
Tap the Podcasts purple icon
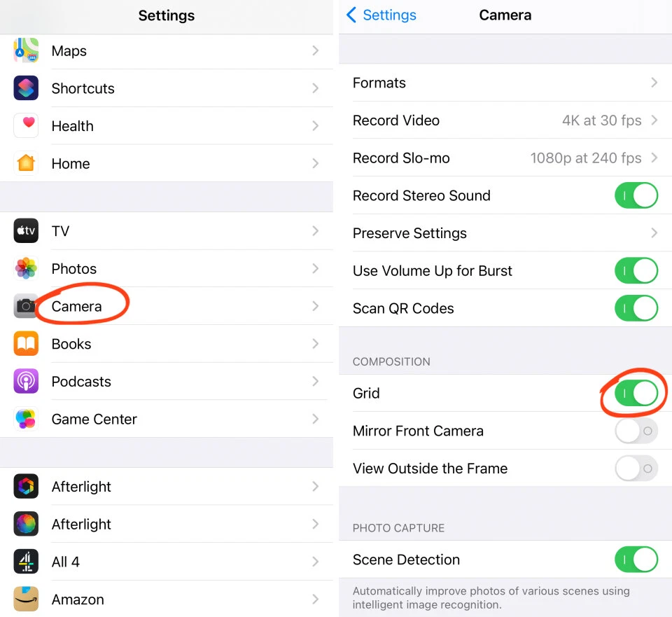pos(26,382)
